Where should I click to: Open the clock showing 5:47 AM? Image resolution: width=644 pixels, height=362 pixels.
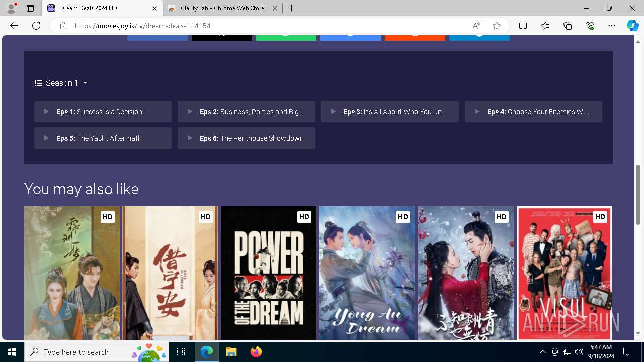click(601, 352)
